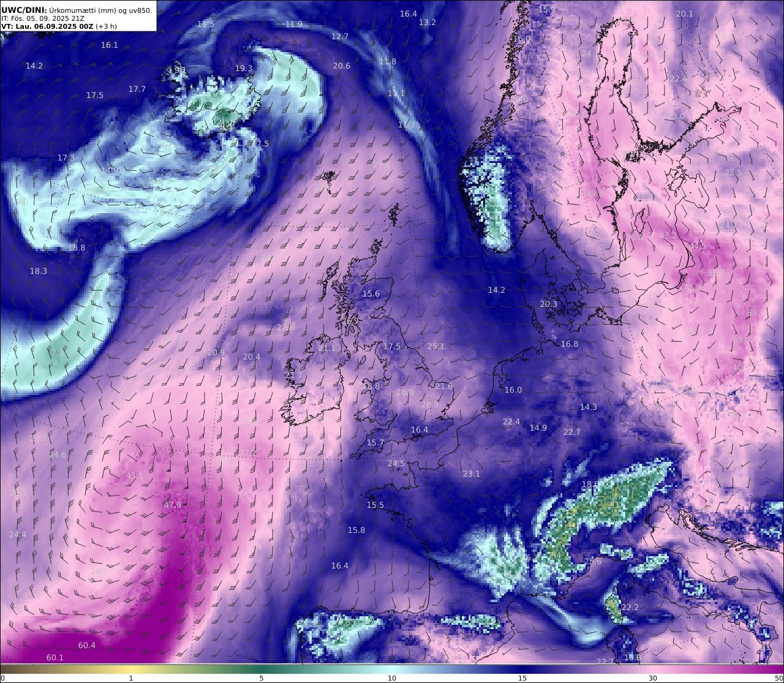784x683 pixels.
Task: Click the 16.1 value label
Action: 109,45
